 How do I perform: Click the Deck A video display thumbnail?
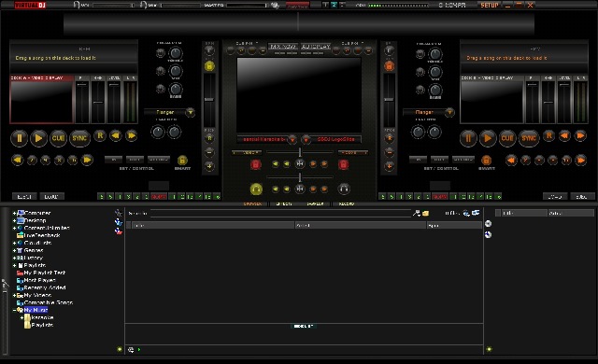[41, 102]
